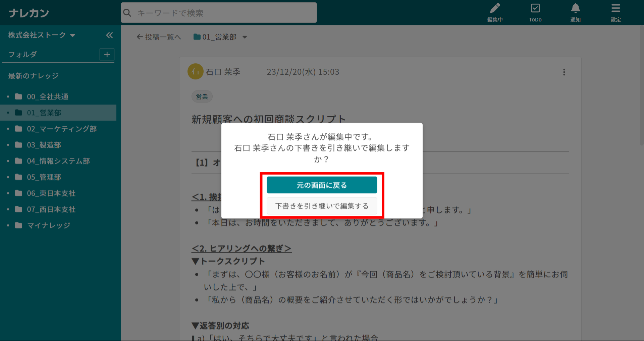This screenshot has height=341, width=644.
Task: Open the 00_全社共通 folder
Action: pyautogui.click(x=48, y=97)
